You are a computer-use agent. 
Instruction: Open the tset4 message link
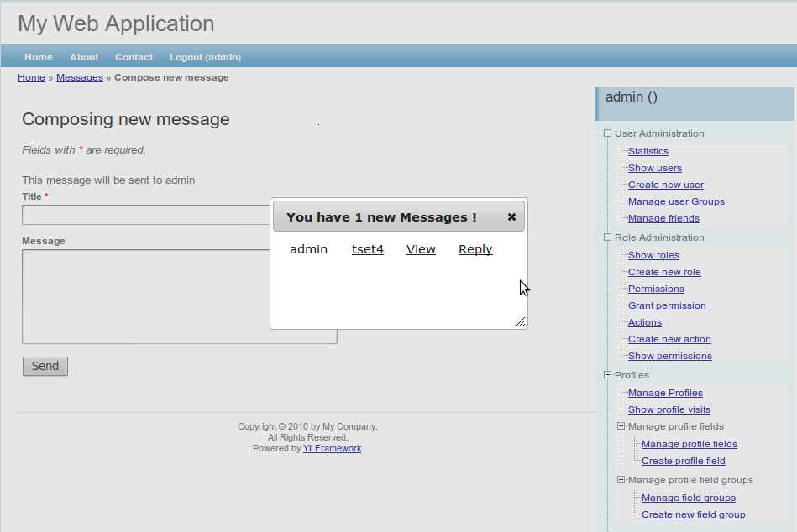(367, 249)
